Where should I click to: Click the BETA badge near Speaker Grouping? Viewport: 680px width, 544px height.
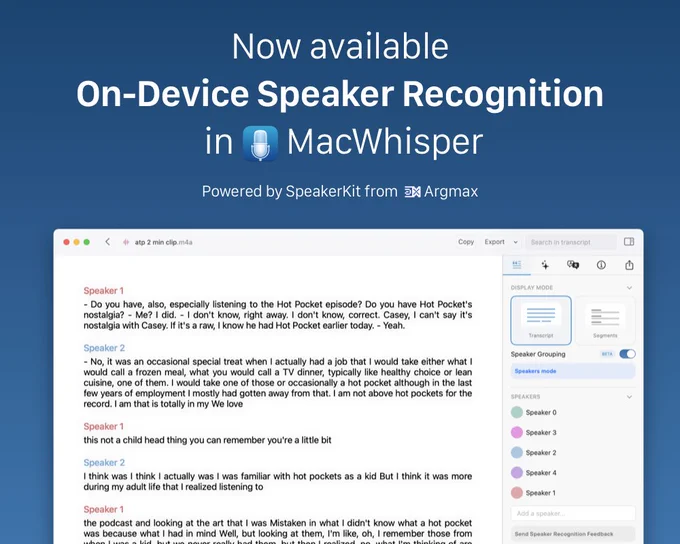pos(607,354)
